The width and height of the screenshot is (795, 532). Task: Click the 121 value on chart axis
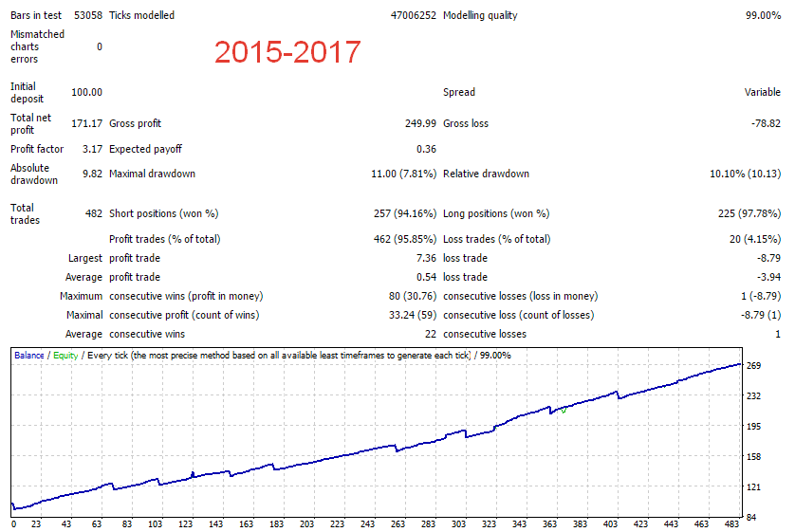tap(753, 487)
